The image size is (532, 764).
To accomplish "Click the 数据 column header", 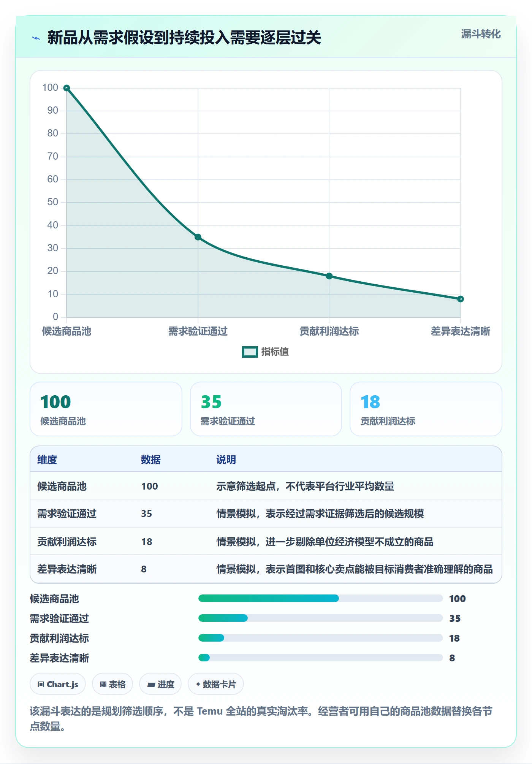I will pyautogui.click(x=151, y=460).
